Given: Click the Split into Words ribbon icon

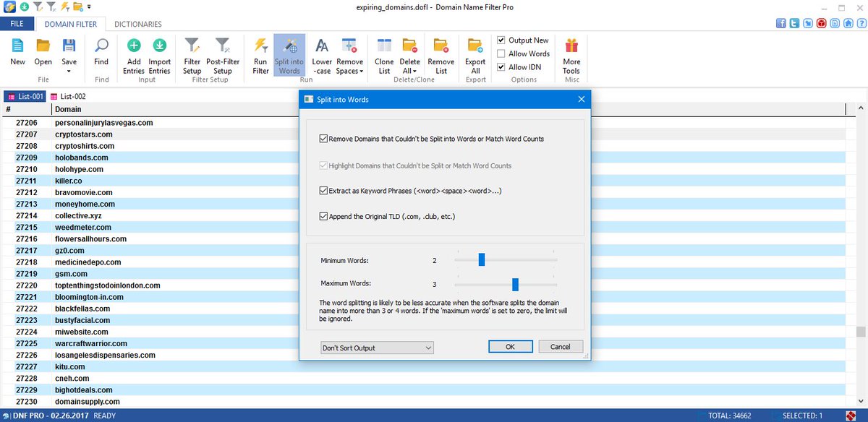Looking at the screenshot, I should [289, 56].
